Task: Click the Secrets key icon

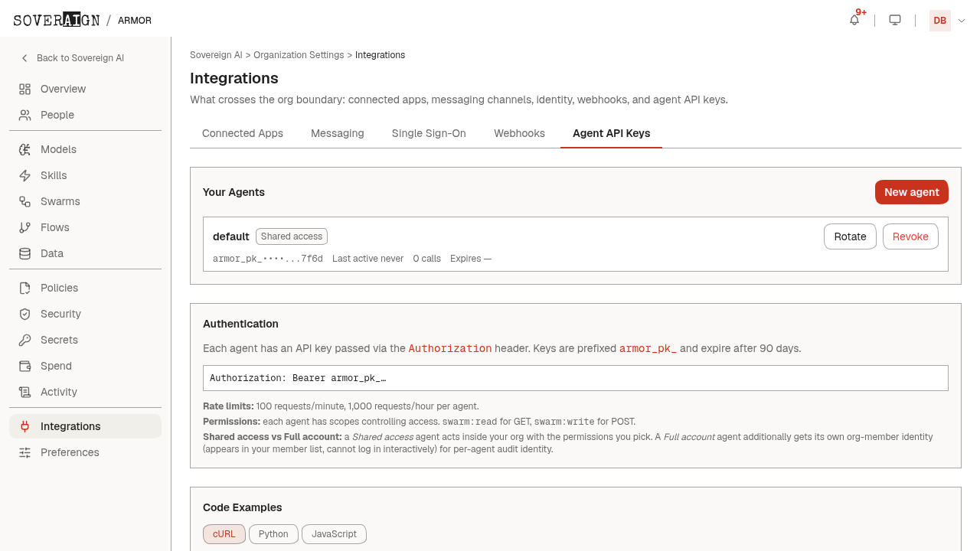Action: 25,340
